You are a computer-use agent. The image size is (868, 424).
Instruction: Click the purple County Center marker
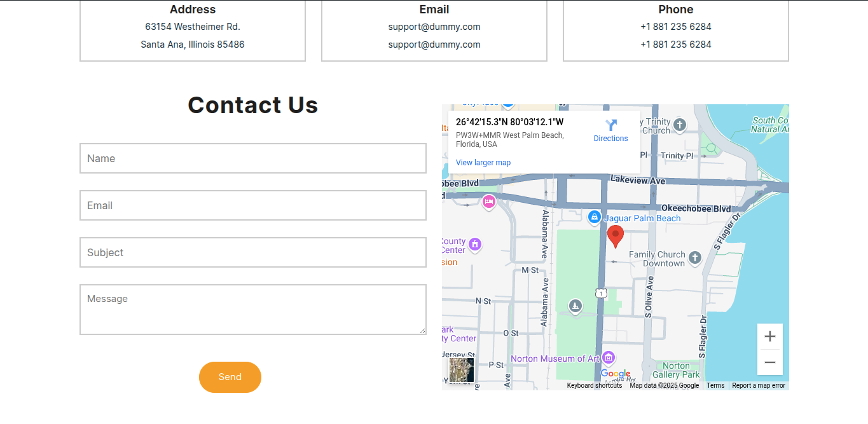[474, 244]
